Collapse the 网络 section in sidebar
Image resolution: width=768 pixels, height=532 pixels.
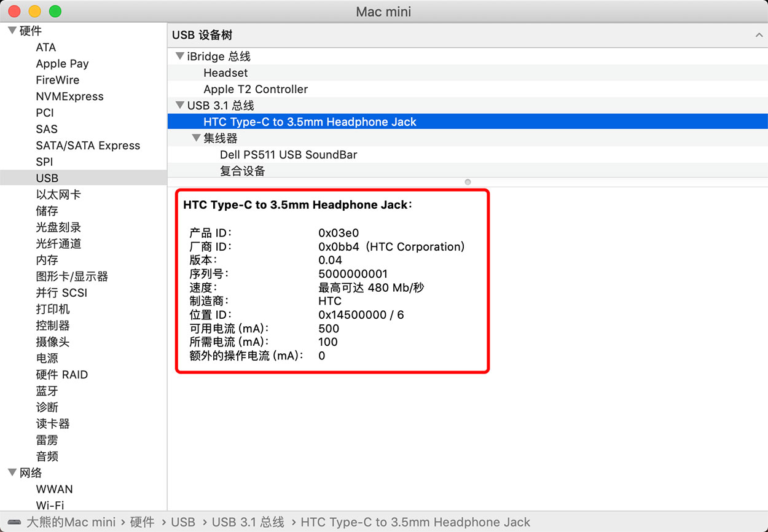12,472
